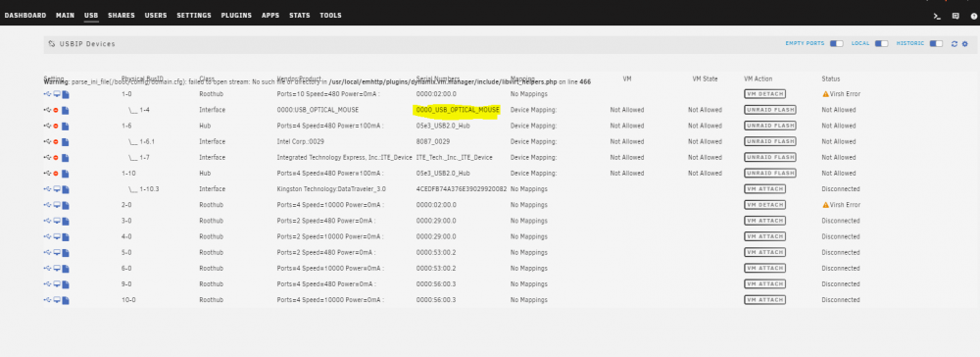Toggle the Local switch
980x357 pixels.
click(881, 44)
